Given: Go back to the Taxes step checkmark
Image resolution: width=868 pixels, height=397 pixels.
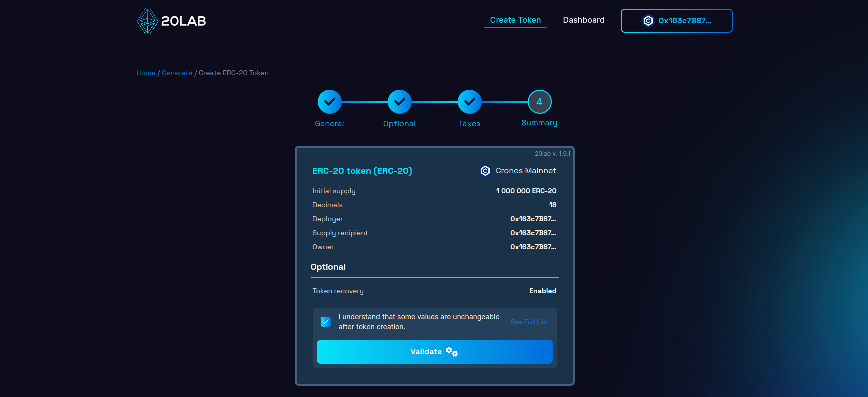Looking at the screenshot, I should [x=470, y=102].
